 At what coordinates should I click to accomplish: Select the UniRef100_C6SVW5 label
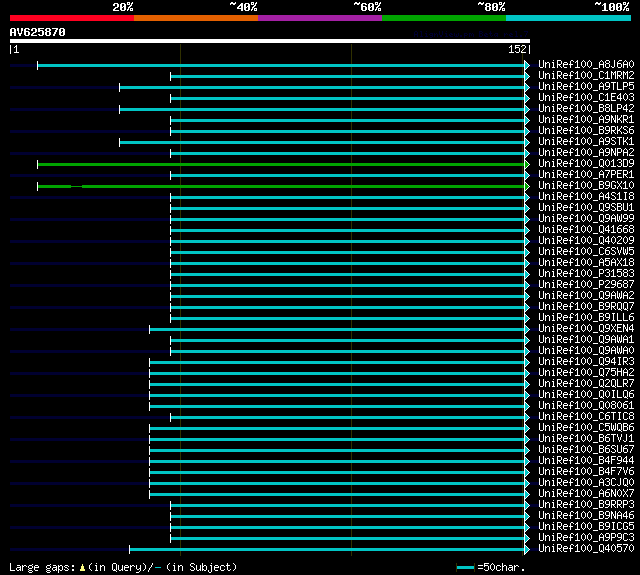[586, 252]
